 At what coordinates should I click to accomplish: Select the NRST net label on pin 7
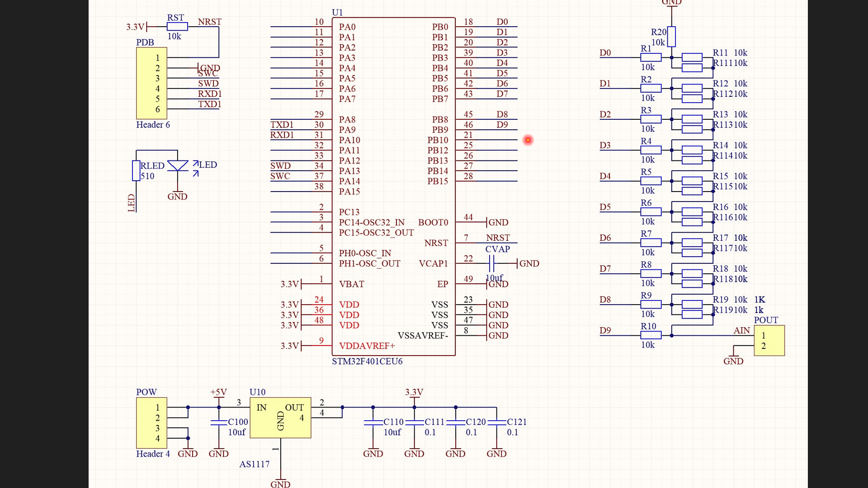tap(498, 238)
